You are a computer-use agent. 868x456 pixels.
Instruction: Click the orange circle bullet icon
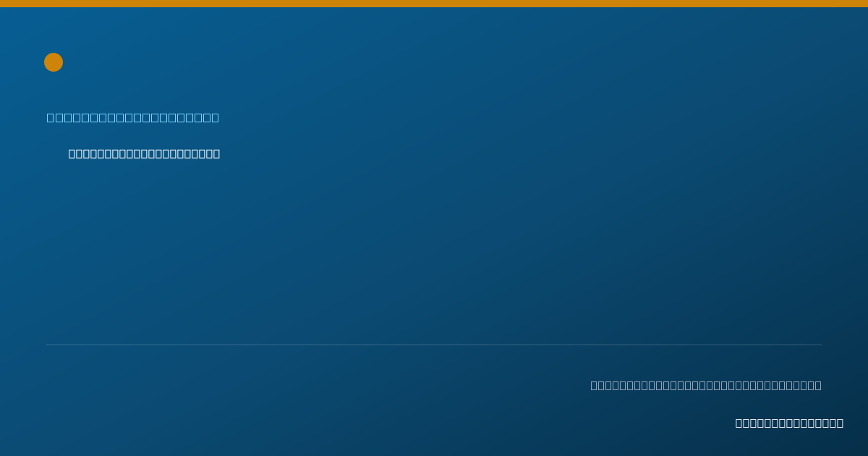tap(54, 62)
